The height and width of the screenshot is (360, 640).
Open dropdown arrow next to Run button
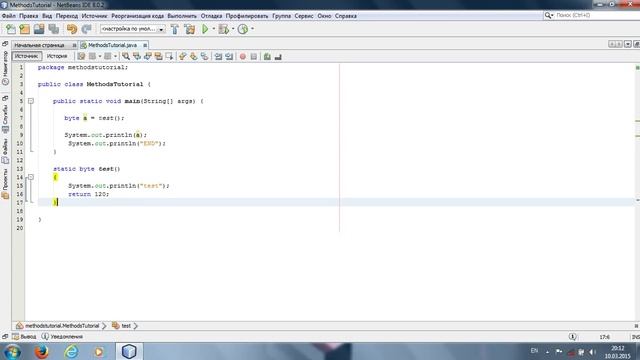213,29
